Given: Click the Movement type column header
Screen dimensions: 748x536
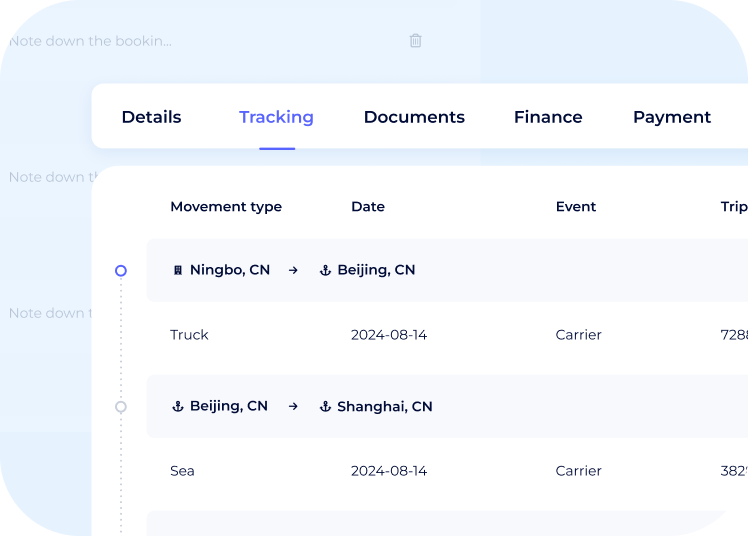Looking at the screenshot, I should [226, 207].
